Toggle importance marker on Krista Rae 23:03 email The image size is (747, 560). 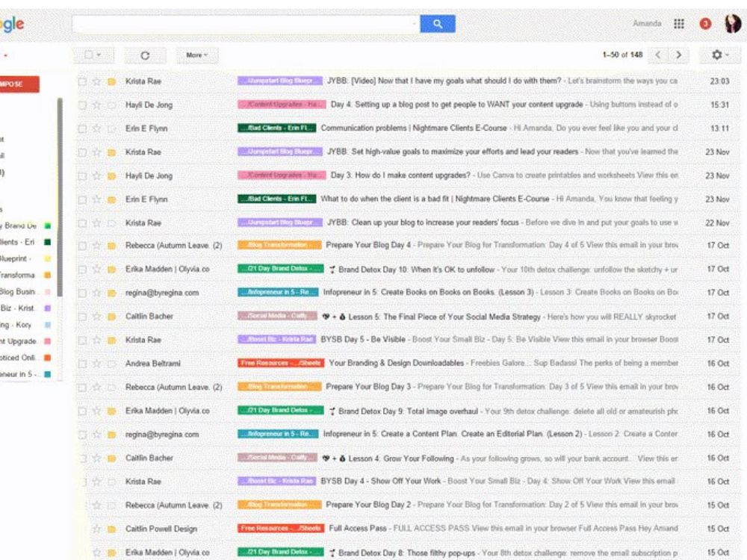coord(112,81)
